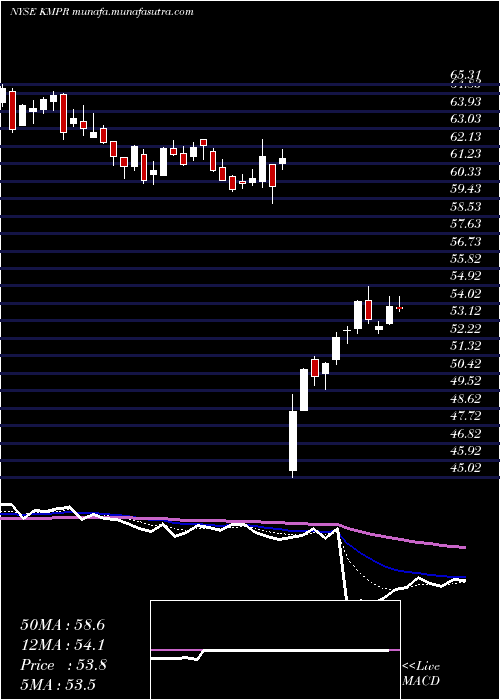Click the Price : 53.8 readout
The image size is (500, 700).
62,665
